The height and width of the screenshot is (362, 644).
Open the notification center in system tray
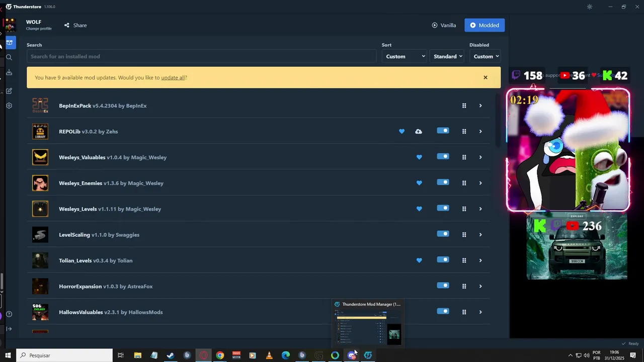[x=633, y=355]
